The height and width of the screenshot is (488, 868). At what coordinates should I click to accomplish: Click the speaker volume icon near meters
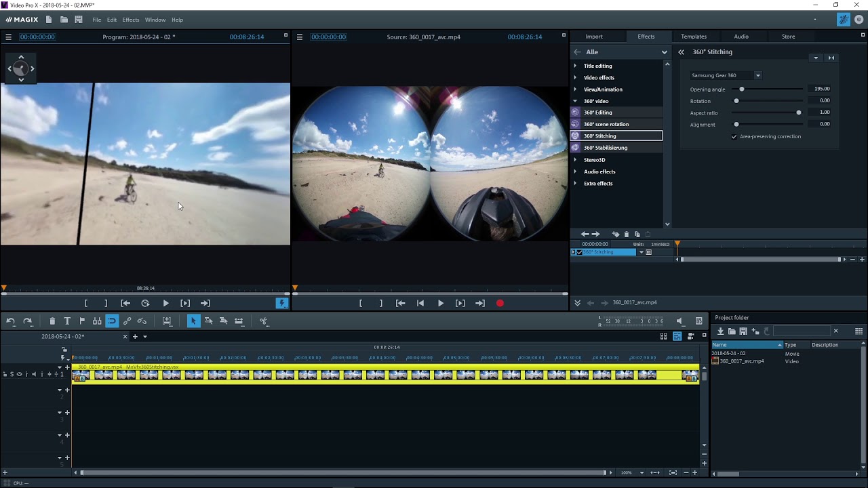click(679, 321)
